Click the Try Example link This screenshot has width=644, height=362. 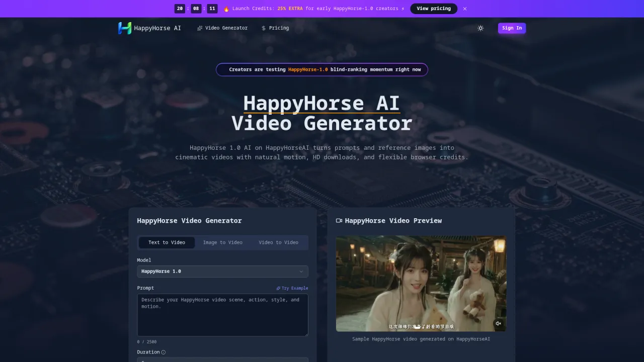click(x=292, y=288)
